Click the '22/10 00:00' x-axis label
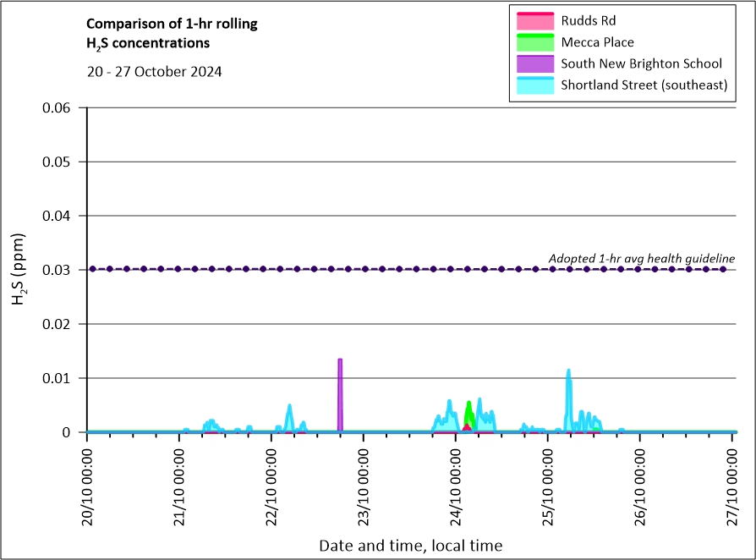Screen dimensions: 756x560 [271, 480]
